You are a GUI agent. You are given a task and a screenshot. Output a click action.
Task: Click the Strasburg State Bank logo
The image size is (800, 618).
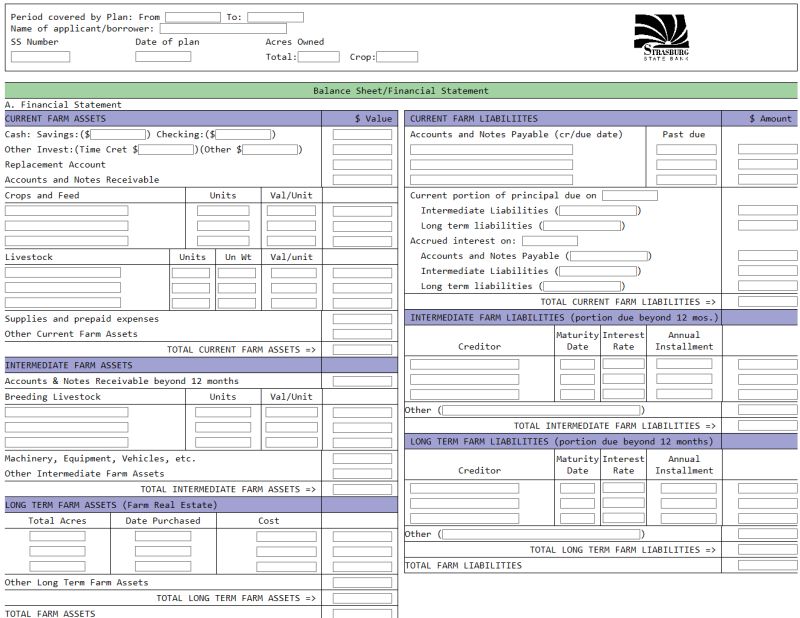662,37
